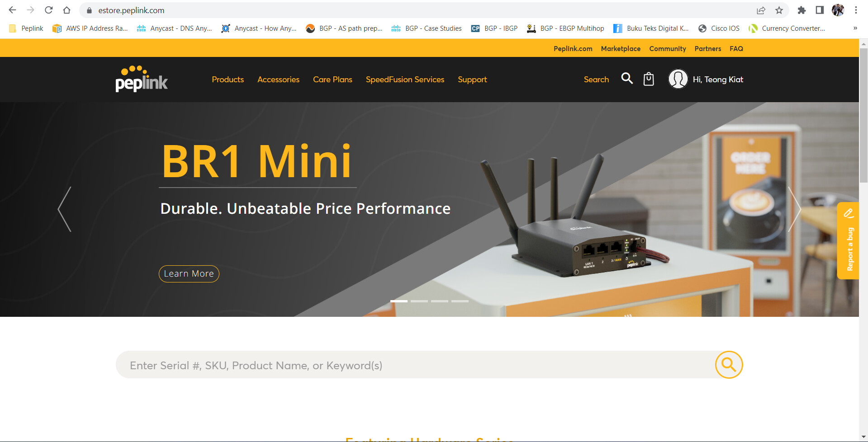
Task: Click the Report a bug side tab
Action: point(848,240)
